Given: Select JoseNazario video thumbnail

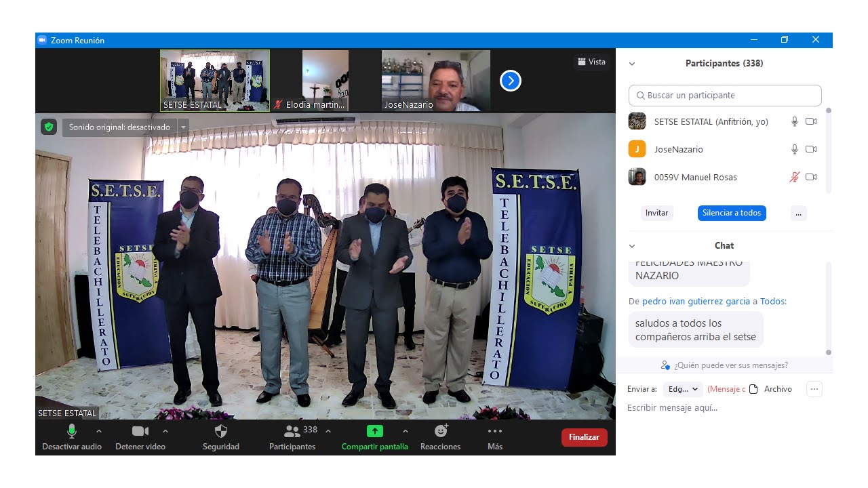Looking at the screenshot, I should coord(436,80).
